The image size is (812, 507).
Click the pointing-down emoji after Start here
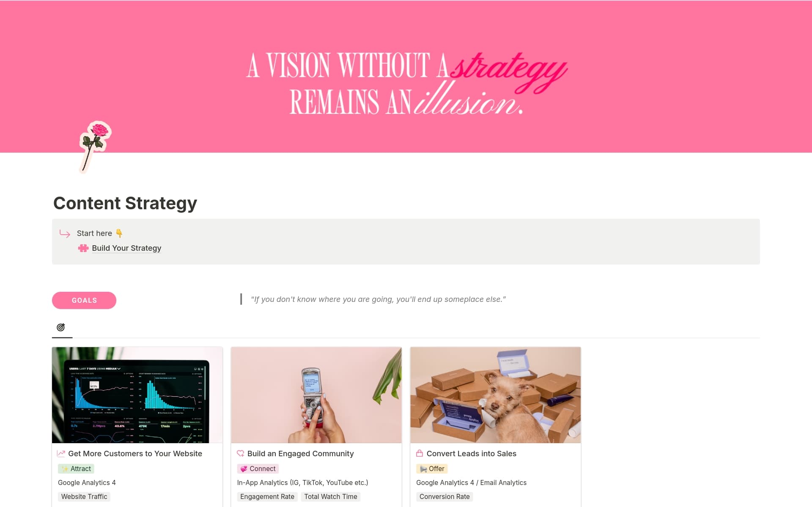(119, 233)
